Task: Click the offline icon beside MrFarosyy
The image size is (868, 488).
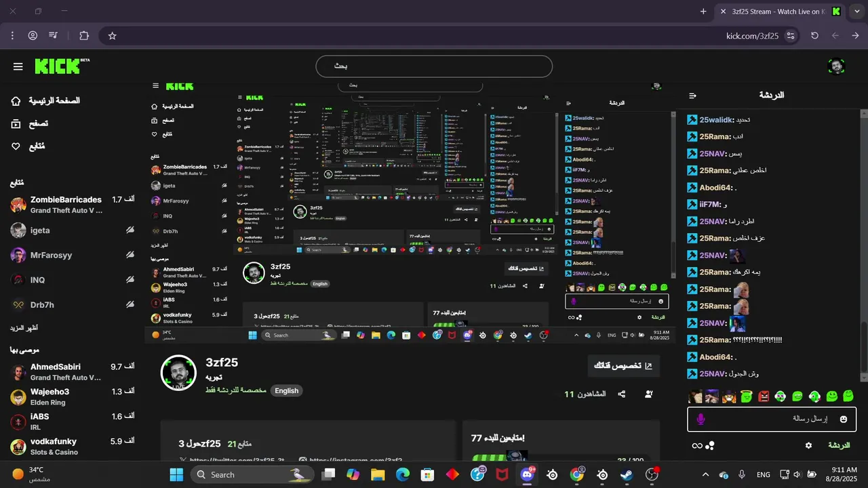Action: pyautogui.click(x=130, y=255)
